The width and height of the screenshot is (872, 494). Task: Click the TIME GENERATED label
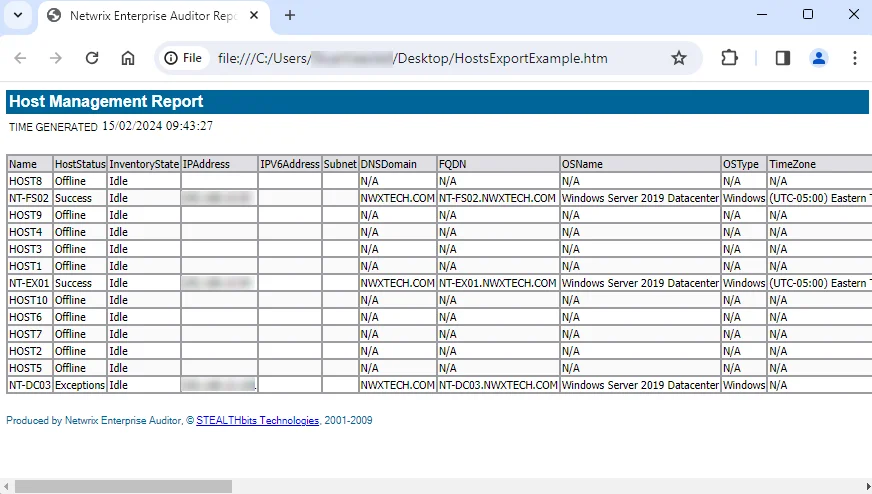[53, 127]
